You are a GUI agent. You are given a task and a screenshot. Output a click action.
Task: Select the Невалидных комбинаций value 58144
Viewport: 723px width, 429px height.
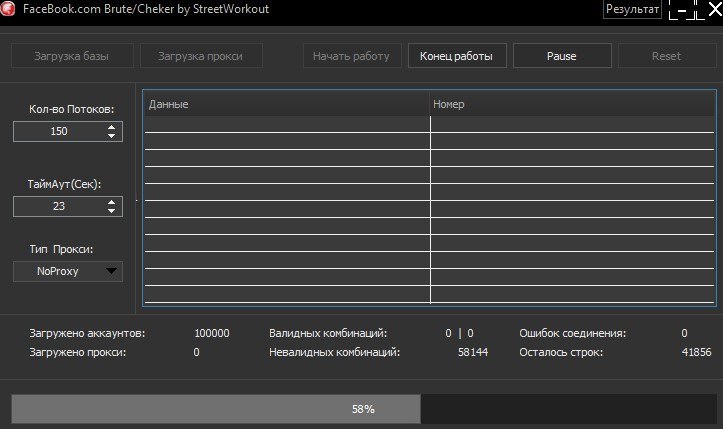coord(473,352)
